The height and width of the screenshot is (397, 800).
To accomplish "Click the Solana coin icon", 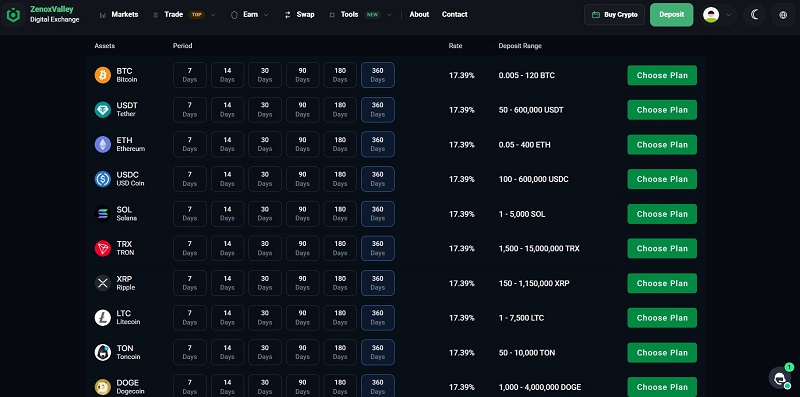I will [x=103, y=214].
